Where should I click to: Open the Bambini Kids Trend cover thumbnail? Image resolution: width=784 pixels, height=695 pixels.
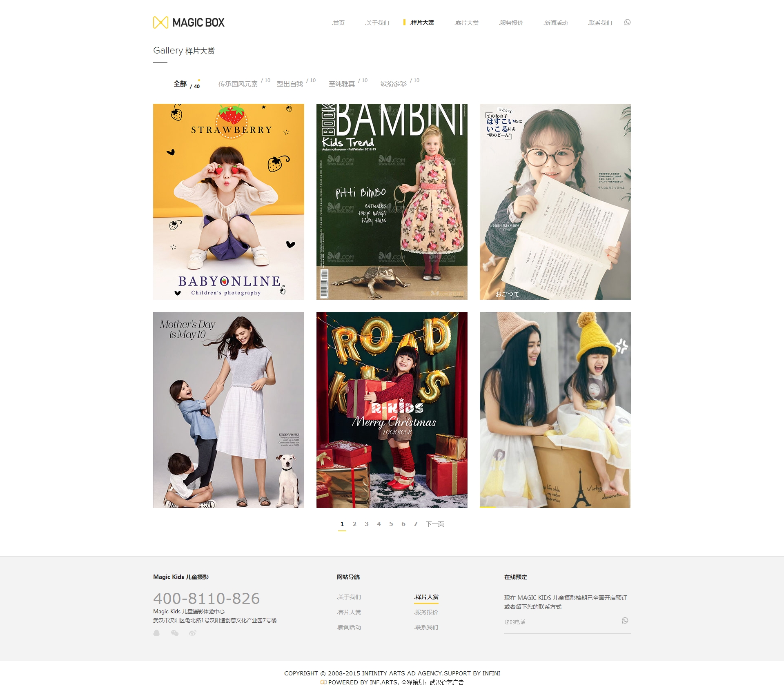coord(392,202)
